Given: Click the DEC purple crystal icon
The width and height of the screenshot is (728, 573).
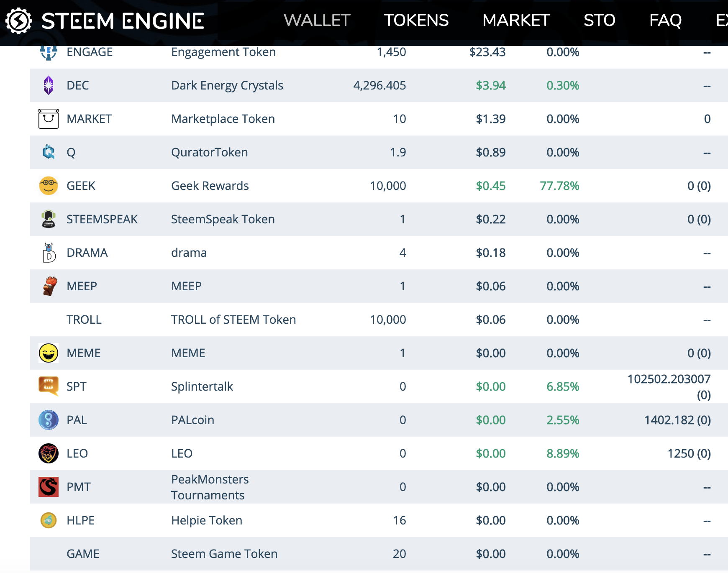Looking at the screenshot, I should (x=49, y=85).
